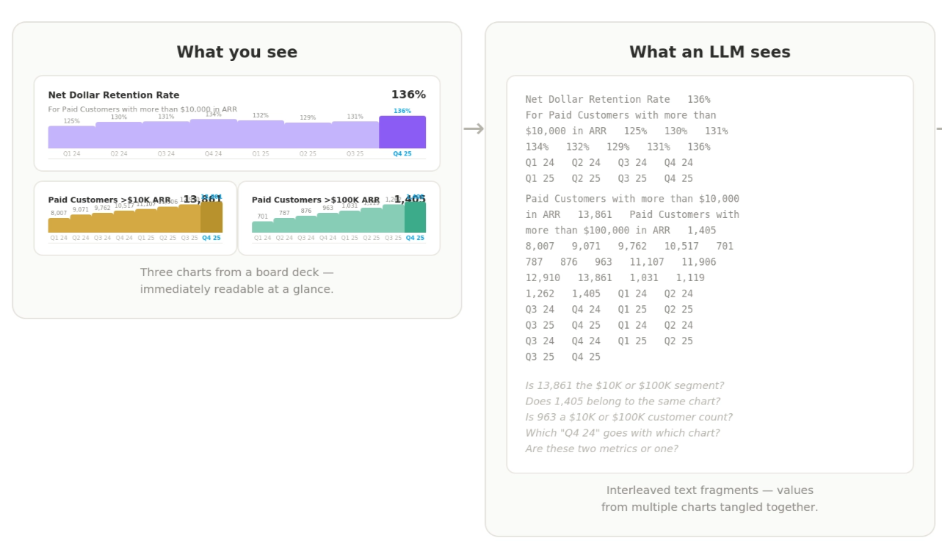Click the 1,405 headline customer count

(x=410, y=199)
